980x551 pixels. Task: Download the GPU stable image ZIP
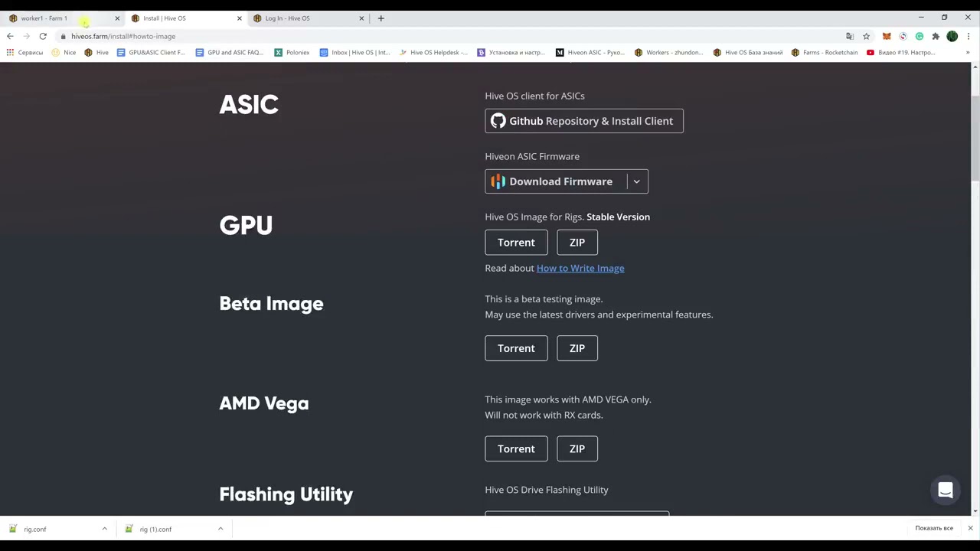pos(577,243)
